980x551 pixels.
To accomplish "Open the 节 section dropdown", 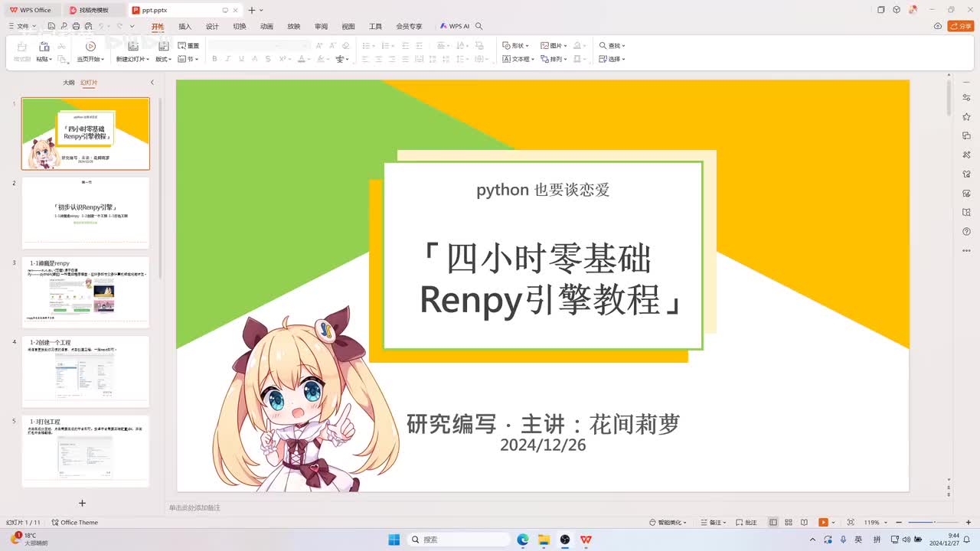I will point(188,59).
